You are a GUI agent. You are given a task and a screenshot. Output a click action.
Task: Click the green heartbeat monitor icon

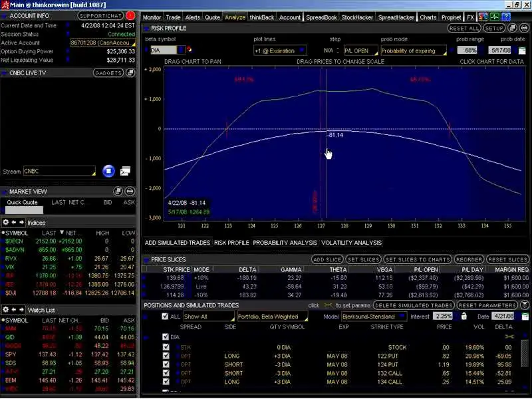coord(494,17)
